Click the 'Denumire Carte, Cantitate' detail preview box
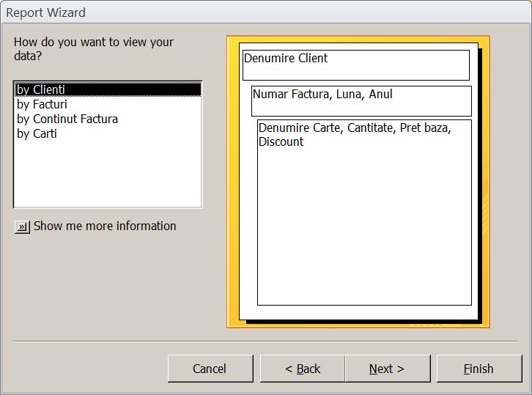 pos(364,213)
